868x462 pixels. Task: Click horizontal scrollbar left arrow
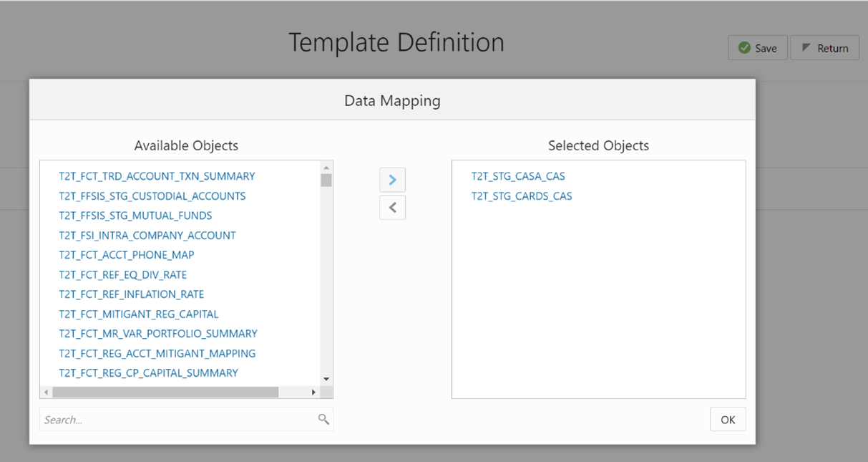point(47,393)
